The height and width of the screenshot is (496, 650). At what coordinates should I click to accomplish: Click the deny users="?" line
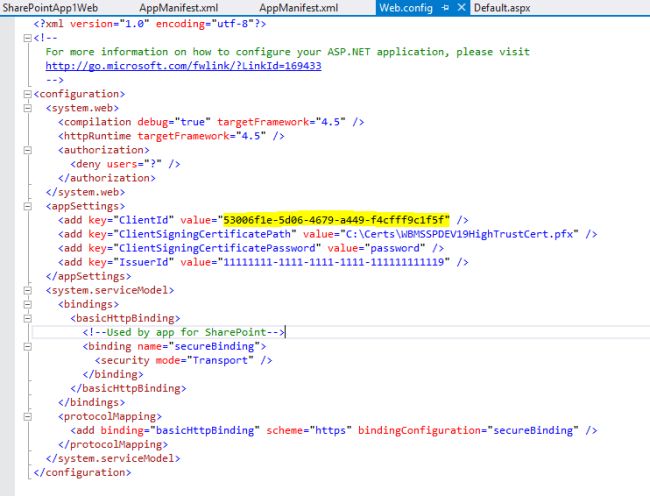(125, 164)
